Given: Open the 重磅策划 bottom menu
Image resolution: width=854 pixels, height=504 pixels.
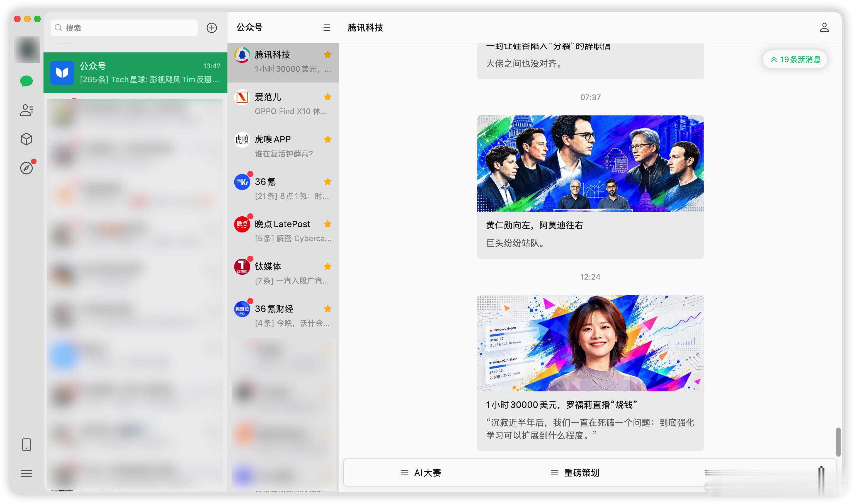Looking at the screenshot, I should pos(575,473).
